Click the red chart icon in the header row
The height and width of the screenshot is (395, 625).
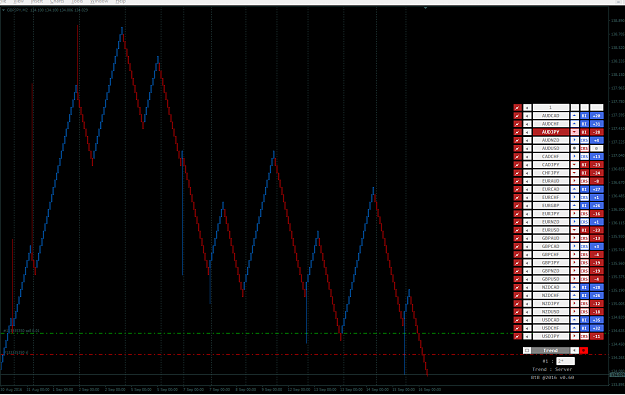(517, 108)
